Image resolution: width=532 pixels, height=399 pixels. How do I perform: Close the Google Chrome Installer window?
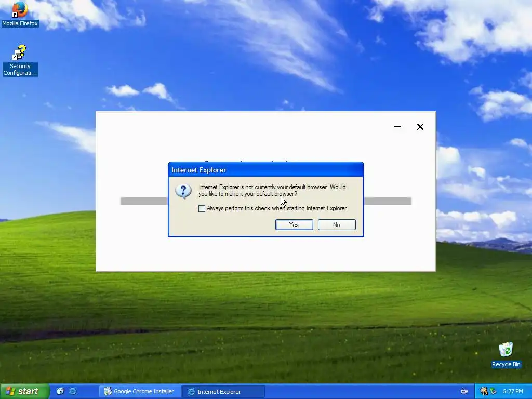coord(420,127)
